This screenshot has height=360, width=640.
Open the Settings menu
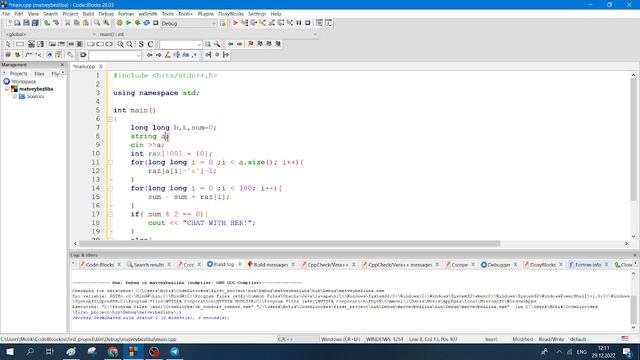[257, 14]
